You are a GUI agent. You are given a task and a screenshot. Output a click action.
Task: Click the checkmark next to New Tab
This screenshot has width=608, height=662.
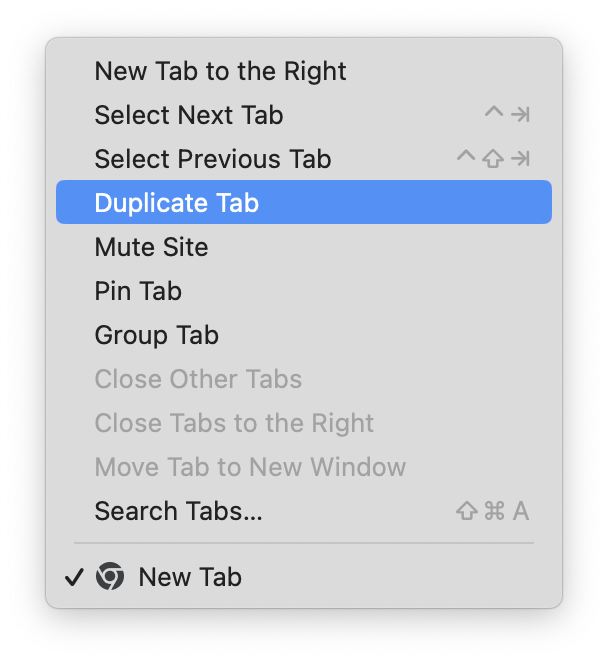tap(74, 577)
